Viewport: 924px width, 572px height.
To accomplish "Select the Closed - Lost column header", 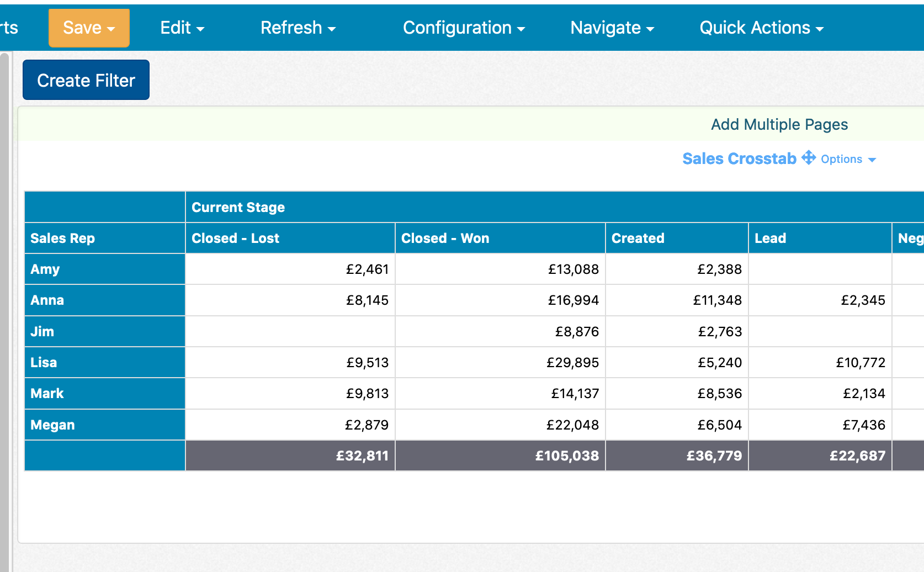I will pos(290,238).
